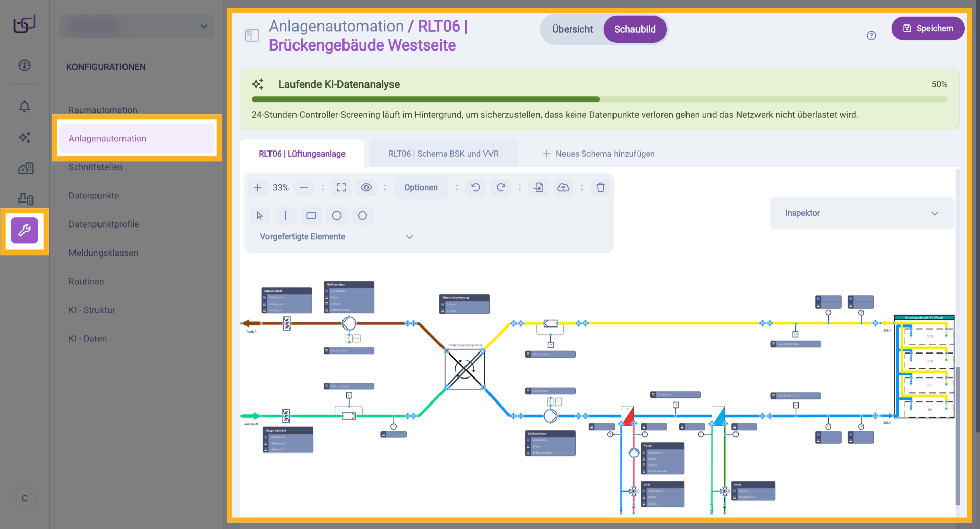Click the undo arrow in schema toolbar

coord(476,187)
